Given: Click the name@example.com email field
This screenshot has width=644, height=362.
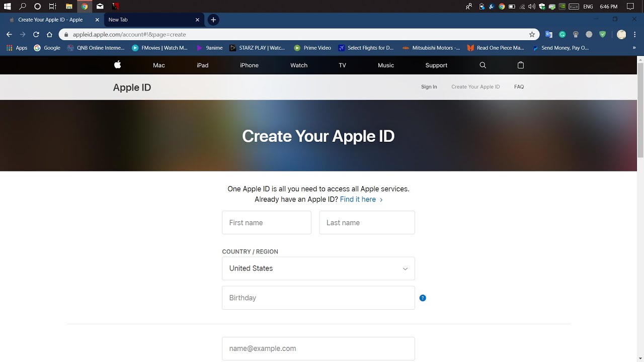Looking at the screenshot, I should (x=318, y=348).
